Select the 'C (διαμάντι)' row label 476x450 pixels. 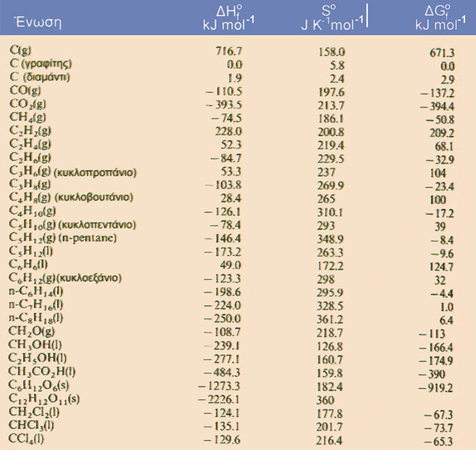click(39, 77)
